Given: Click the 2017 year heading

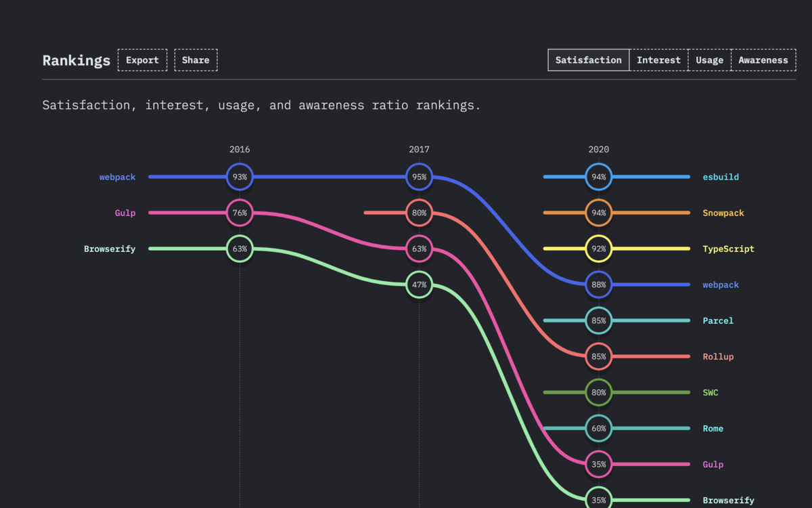Looking at the screenshot, I should [419, 149].
